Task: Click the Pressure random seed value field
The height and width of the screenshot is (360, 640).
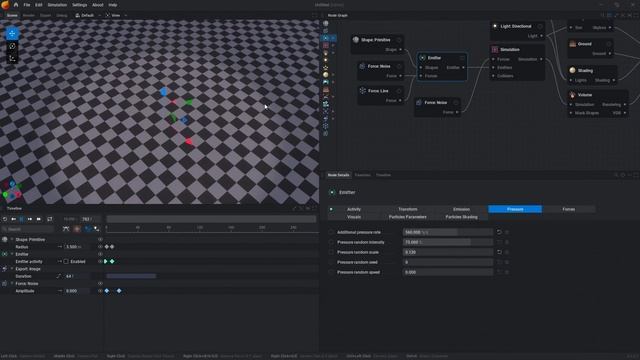Action: [448, 262]
